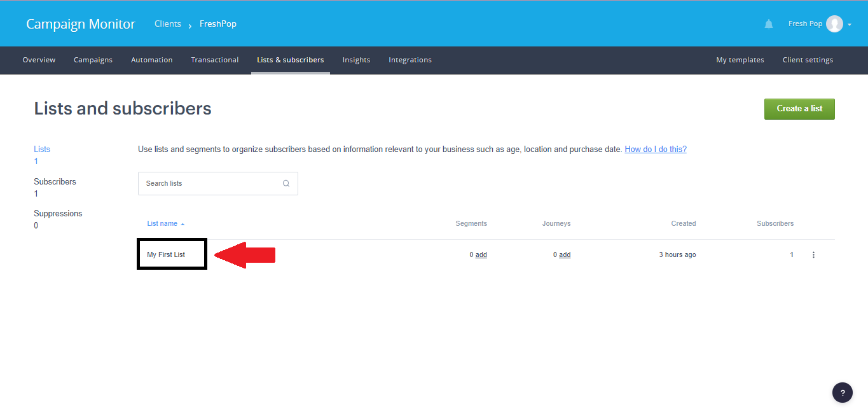This screenshot has width=868, height=418.
Task: Open My templates
Action: (x=740, y=60)
